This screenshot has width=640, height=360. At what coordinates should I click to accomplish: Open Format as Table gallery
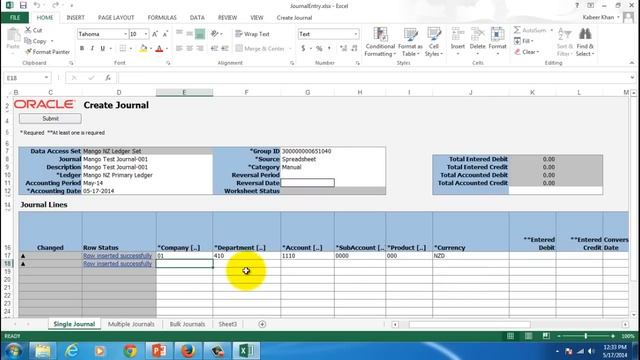pos(410,42)
